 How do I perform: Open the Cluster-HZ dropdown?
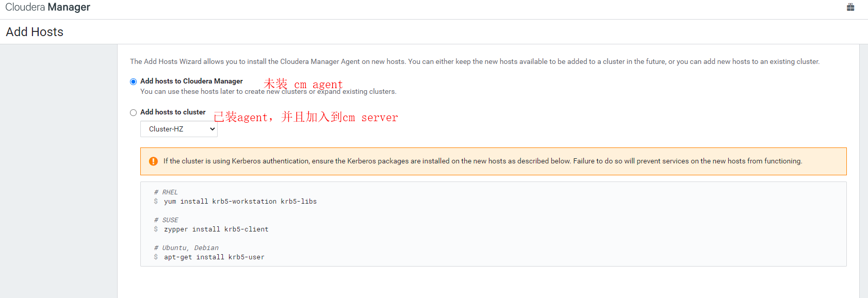(x=179, y=129)
